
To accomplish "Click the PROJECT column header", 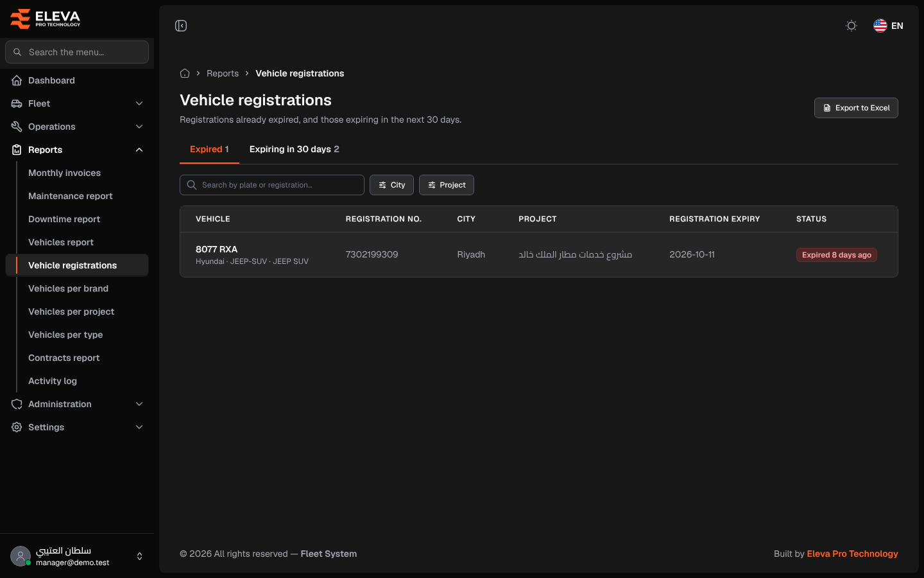I will [x=538, y=219].
